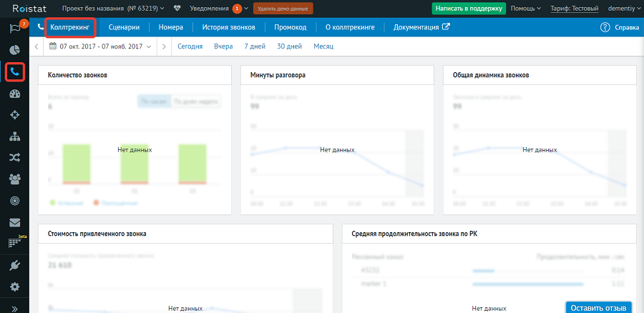644x313 pixels.
Task: Go to the previous date period arrow
Action: click(37, 46)
